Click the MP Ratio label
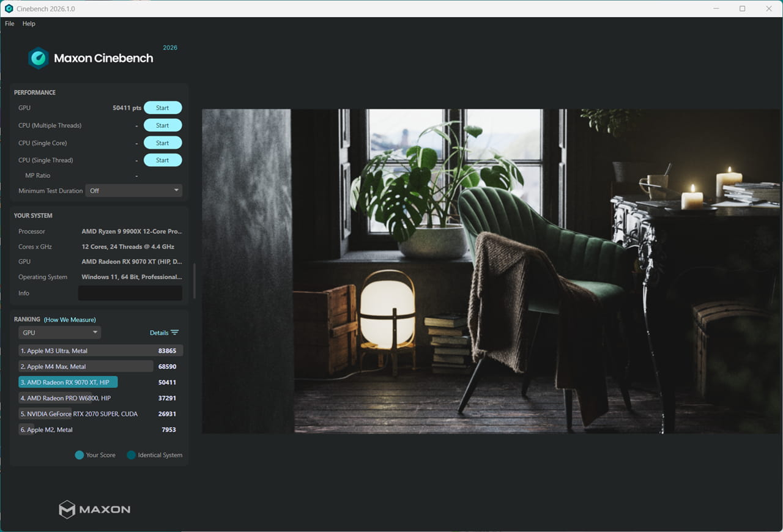The image size is (783, 532). click(x=38, y=175)
